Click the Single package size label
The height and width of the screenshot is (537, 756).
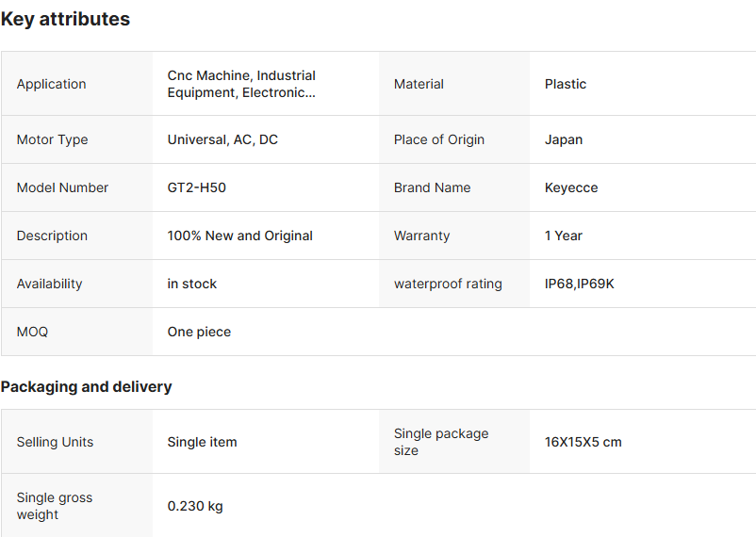pyautogui.click(x=440, y=442)
